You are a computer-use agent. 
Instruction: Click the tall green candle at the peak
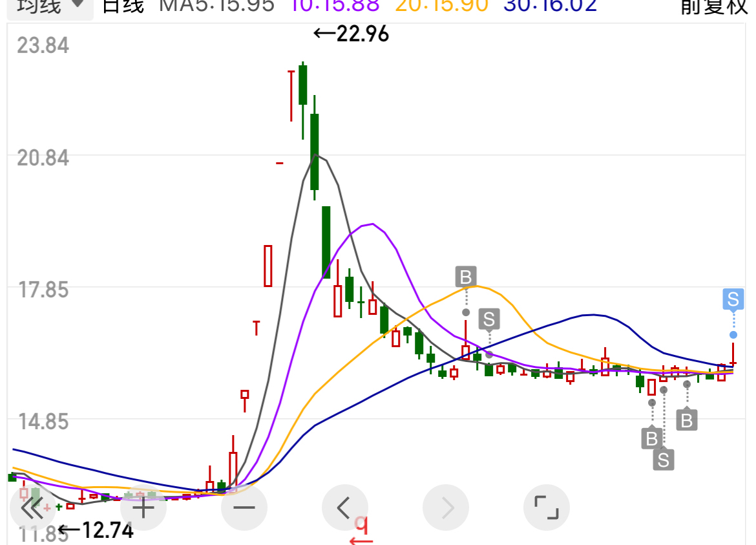tap(303, 85)
